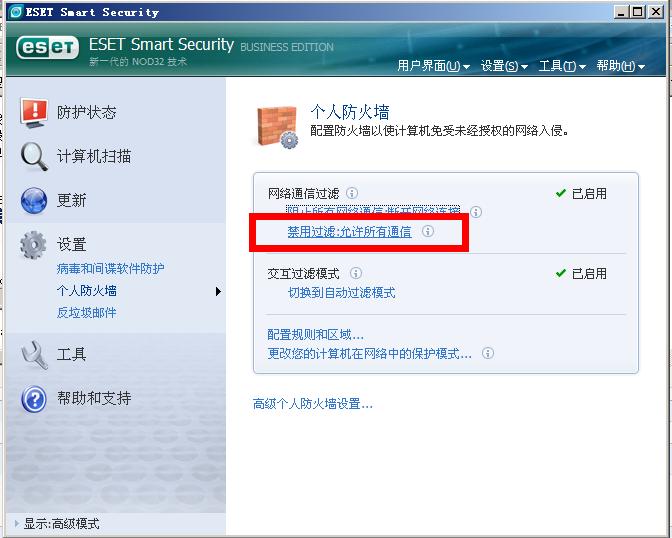This screenshot has width=672, height=538.
Task: Select the 计算机扫描 magnifier icon
Action: 33,156
